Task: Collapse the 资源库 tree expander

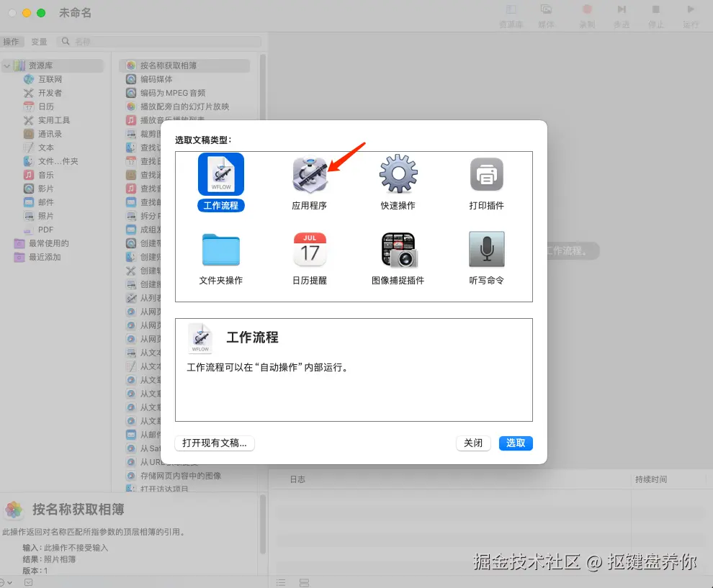Action: (x=6, y=66)
